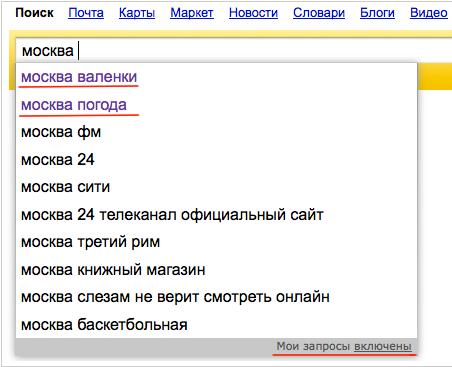
Task: Open Новости section
Action: tap(253, 13)
